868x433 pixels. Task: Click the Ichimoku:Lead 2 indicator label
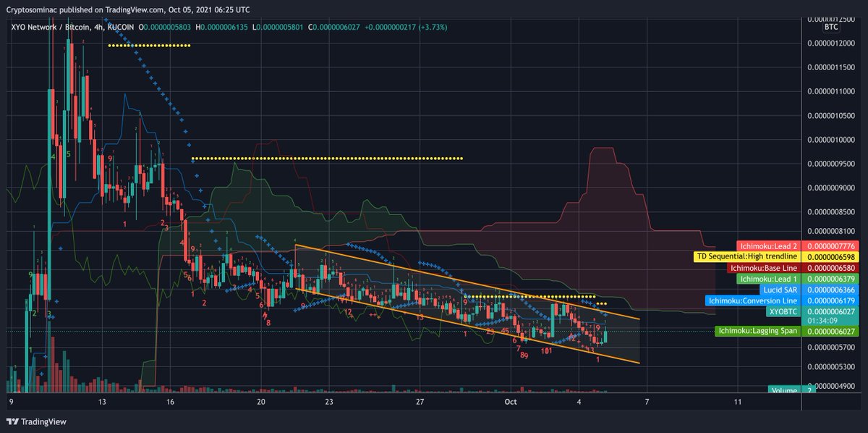[768, 246]
